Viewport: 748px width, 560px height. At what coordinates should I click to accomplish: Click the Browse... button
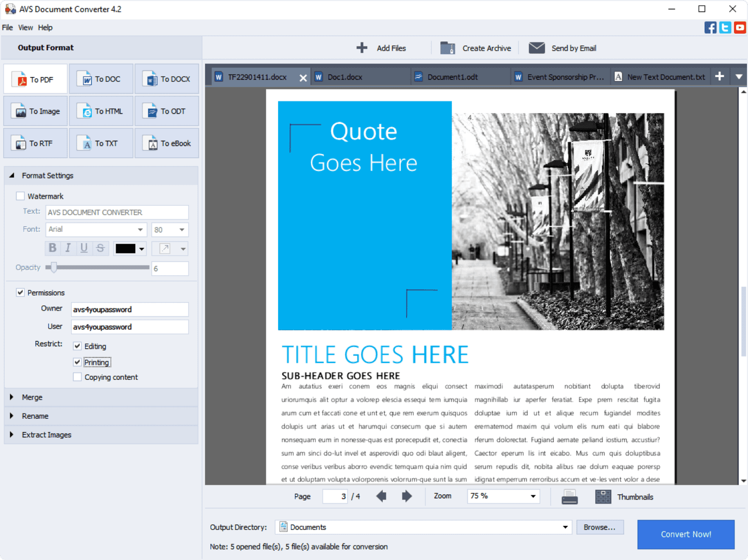pos(600,527)
